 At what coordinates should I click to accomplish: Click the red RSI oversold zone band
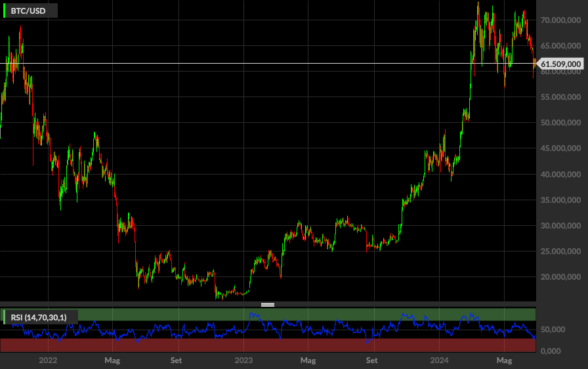click(x=268, y=345)
